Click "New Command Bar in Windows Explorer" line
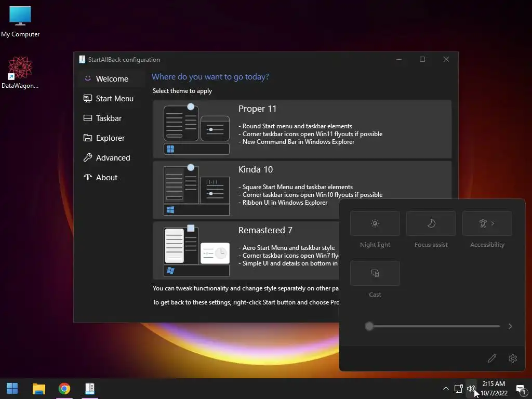 (x=297, y=142)
